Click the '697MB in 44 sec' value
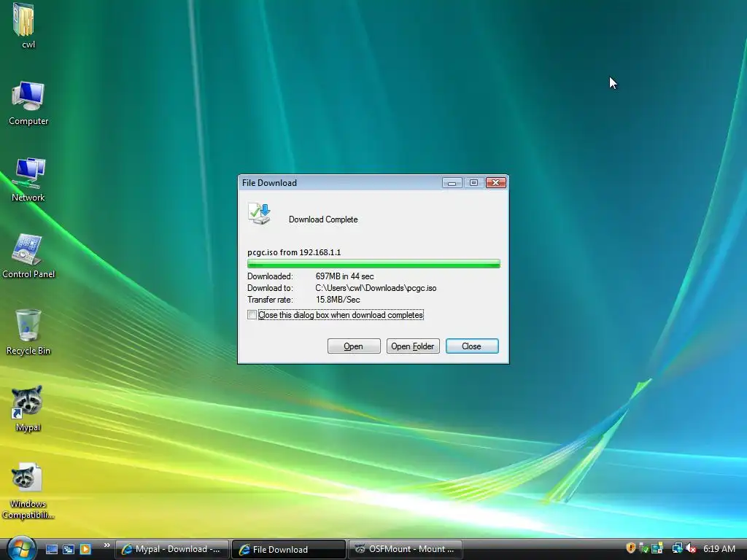This screenshot has height=560, width=747. 344,276
